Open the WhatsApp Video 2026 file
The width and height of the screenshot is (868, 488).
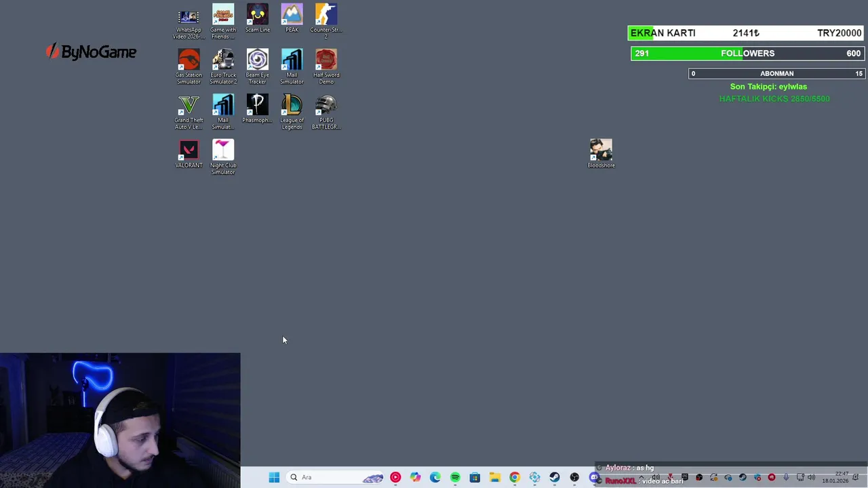pos(189,22)
